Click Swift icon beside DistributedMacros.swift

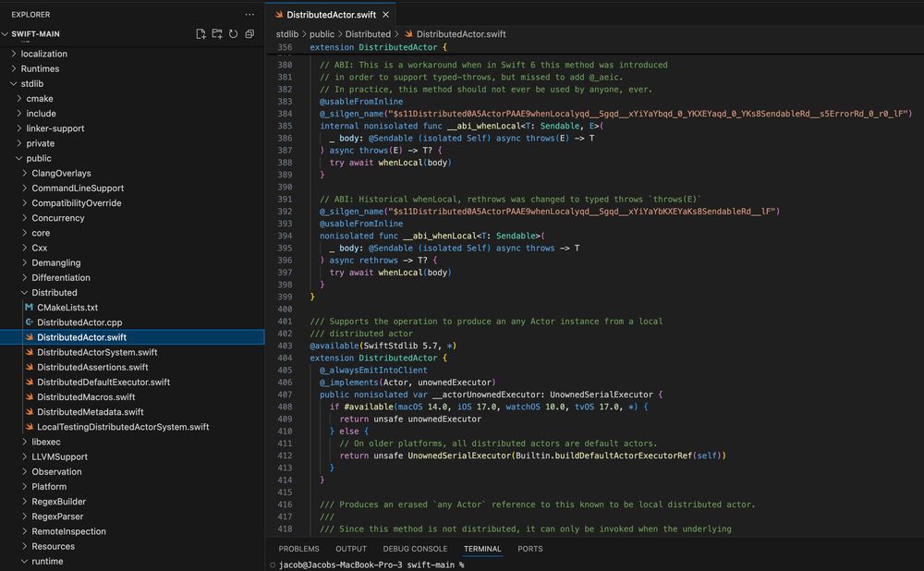[29, 396]
